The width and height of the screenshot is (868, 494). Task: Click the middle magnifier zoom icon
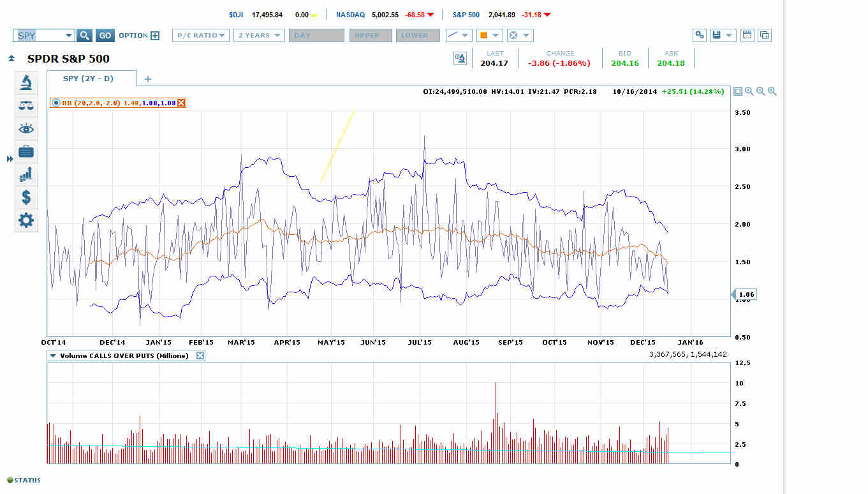pyautogui.click(x=761, y=91)
